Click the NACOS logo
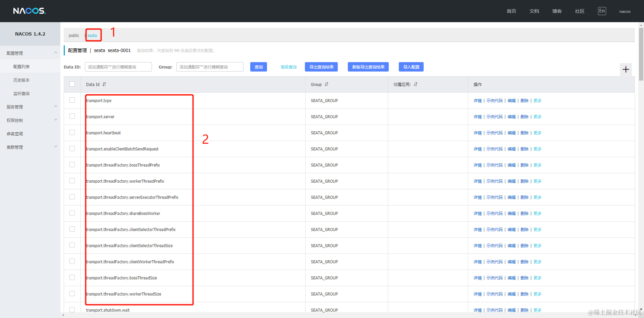Viewport: 644px width, 318px height. tap(30, 11)
